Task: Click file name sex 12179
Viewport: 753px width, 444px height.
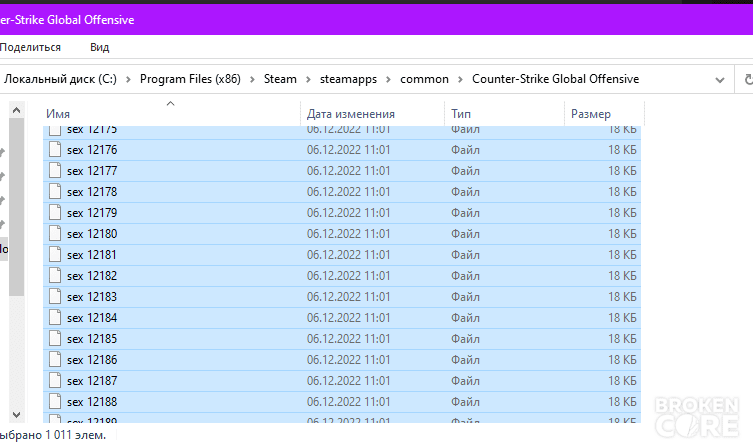Action: pyautogui.click(x=92, y=213)
